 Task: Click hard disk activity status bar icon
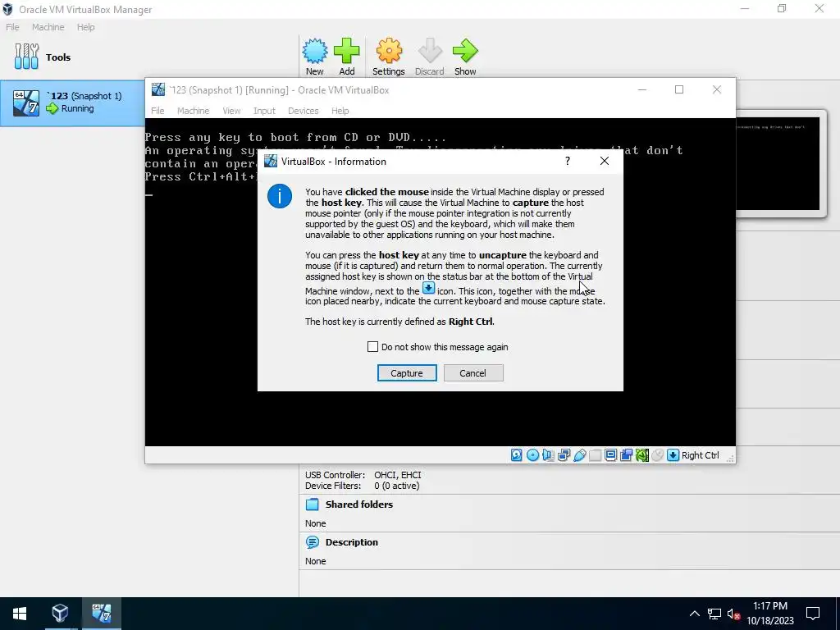pos(517,454)
